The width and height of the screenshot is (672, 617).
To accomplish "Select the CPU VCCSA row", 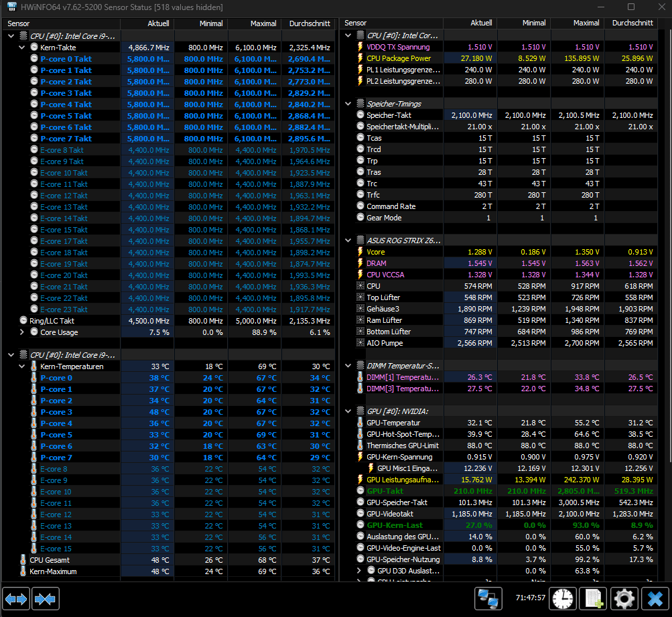I will click(499, 275).
